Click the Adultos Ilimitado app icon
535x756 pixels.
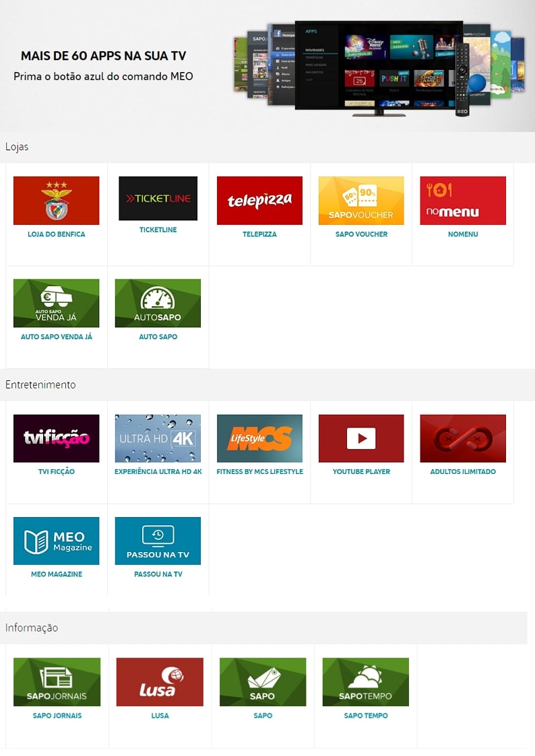click(x=462, y=438)
